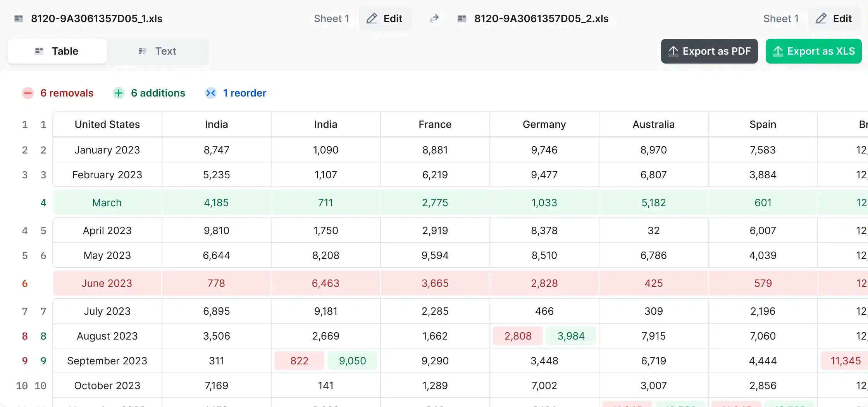Click the swap files arrows icon
Screen dimensions: 868x407
(434, 19)
